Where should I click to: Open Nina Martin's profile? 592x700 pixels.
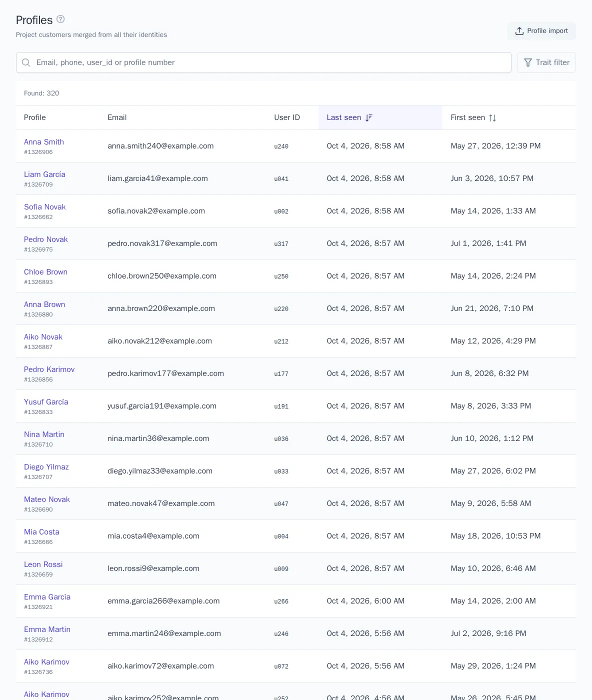[44, 434]
